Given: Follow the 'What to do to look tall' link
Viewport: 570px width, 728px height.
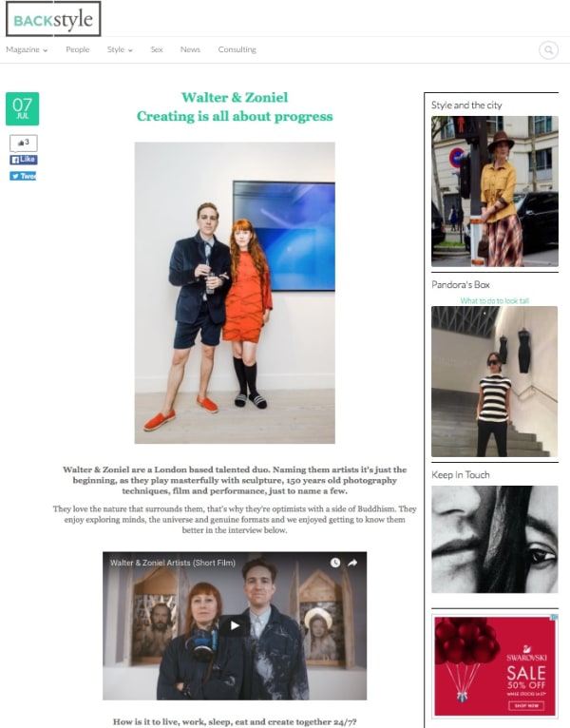Looking at the screenshot, I should [x=494, y=301].
